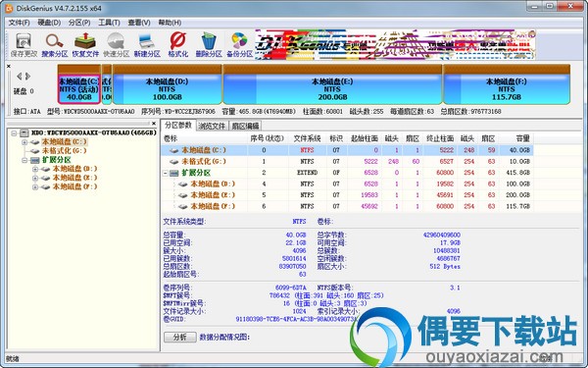This screenshot has height=368, width=588.
Task: Click the 分析 analyze button
Action: click(180, 337)
